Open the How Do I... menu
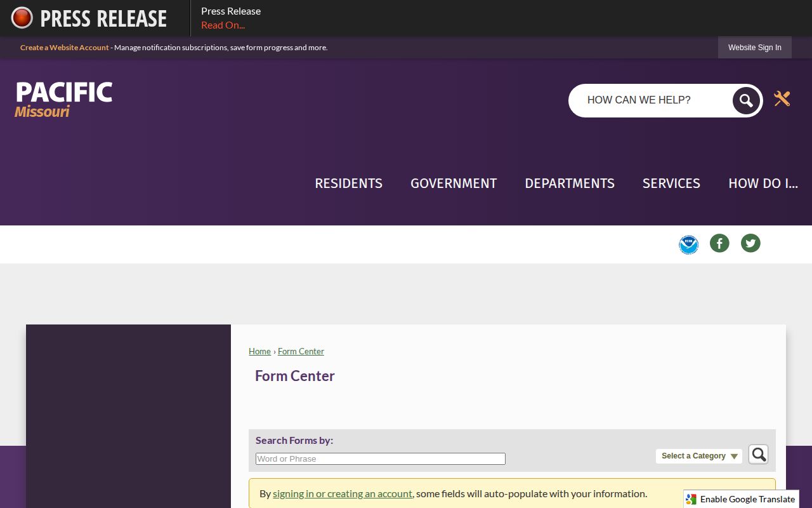812x508 pixels. (763, 184)
